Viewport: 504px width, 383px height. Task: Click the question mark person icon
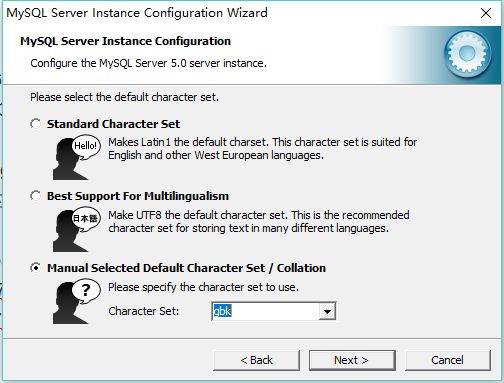tap(77, 302)
